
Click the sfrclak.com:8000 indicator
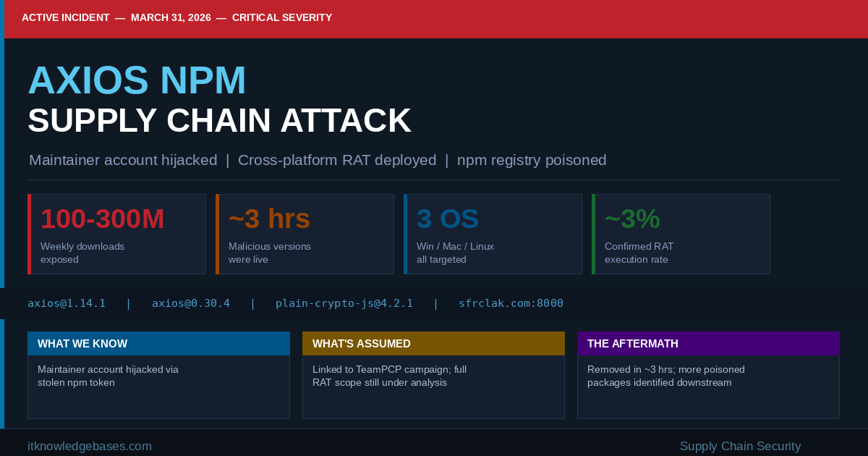(511, 303)
